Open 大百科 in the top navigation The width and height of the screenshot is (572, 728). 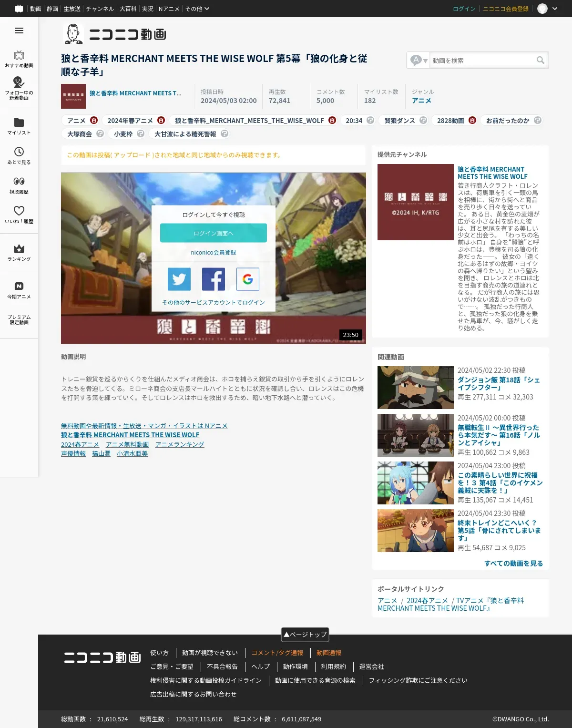pyautogui.click(x=128, y=9)
